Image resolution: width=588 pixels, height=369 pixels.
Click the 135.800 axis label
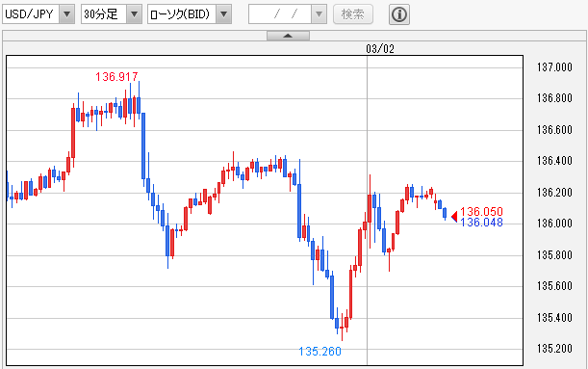tap(554, 255)
